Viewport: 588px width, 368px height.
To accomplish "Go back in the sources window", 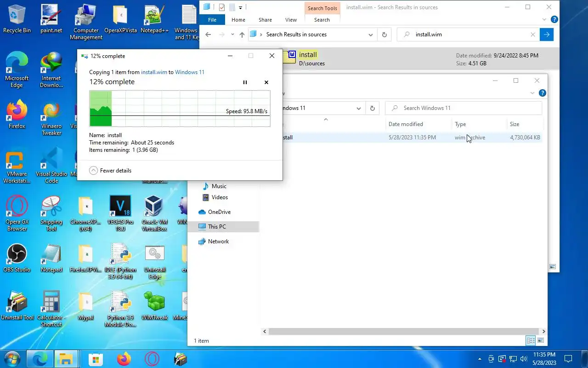I will [x=208, y=34].
